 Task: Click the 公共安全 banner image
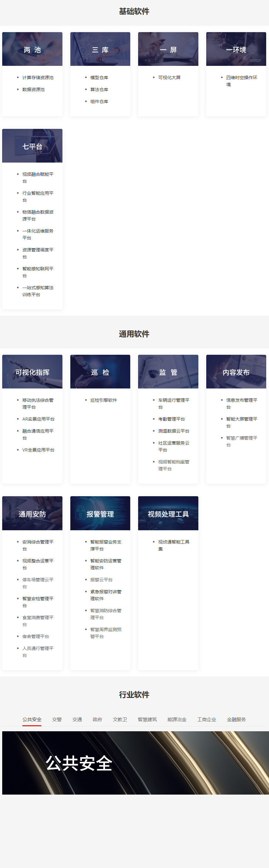136,763
